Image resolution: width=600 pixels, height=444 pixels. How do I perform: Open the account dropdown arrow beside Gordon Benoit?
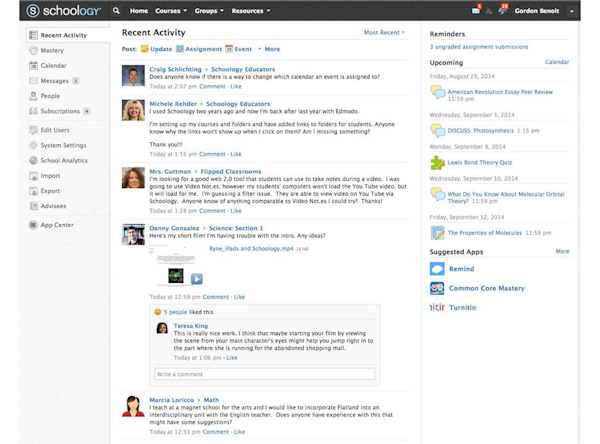[x=572, y=11]
